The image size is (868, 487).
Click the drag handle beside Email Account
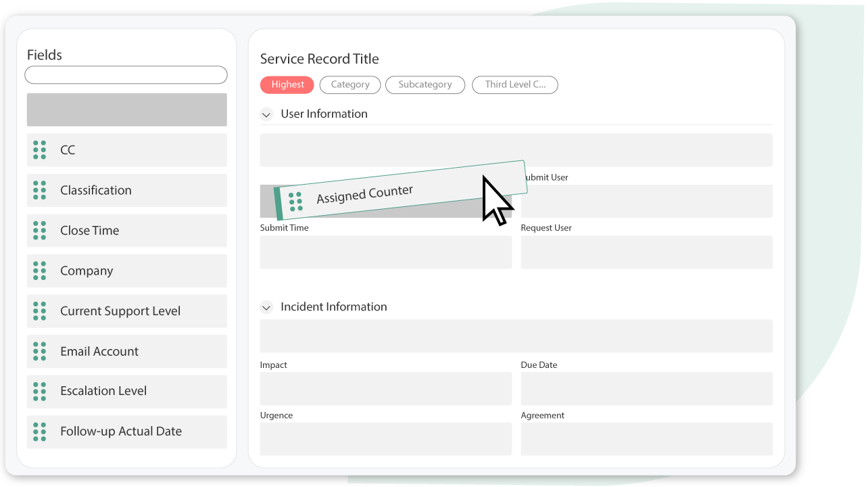pos(40,352)
